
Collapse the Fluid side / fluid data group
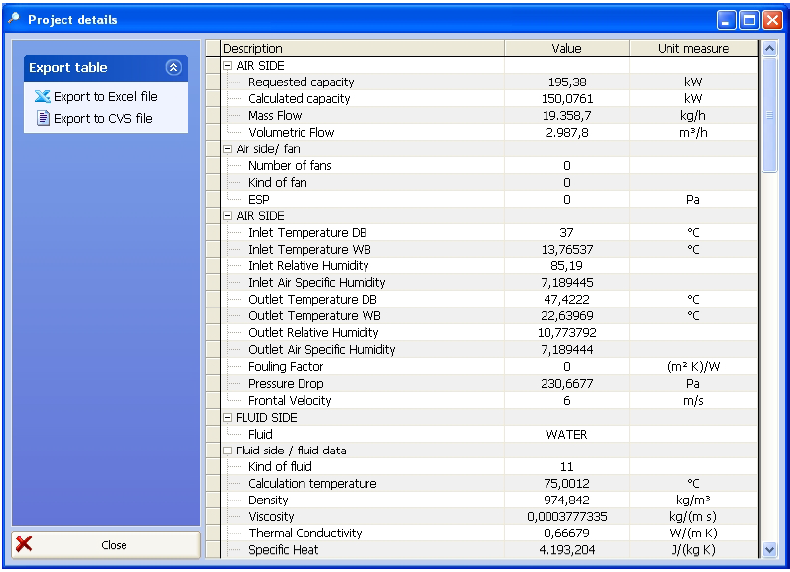pyautogui.click(x=227, y=451)
